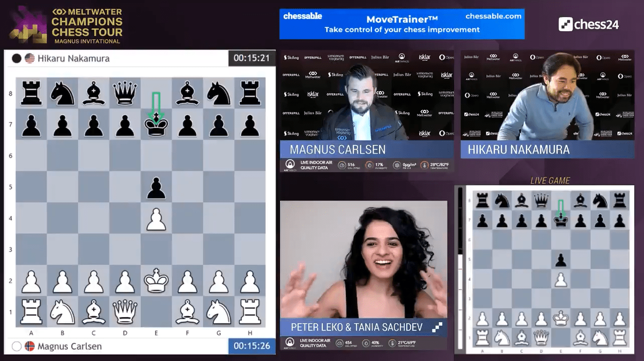This screenshot has height=361, width=644.
Task: Click the LIVE GAME label
Action: [550, 180]
